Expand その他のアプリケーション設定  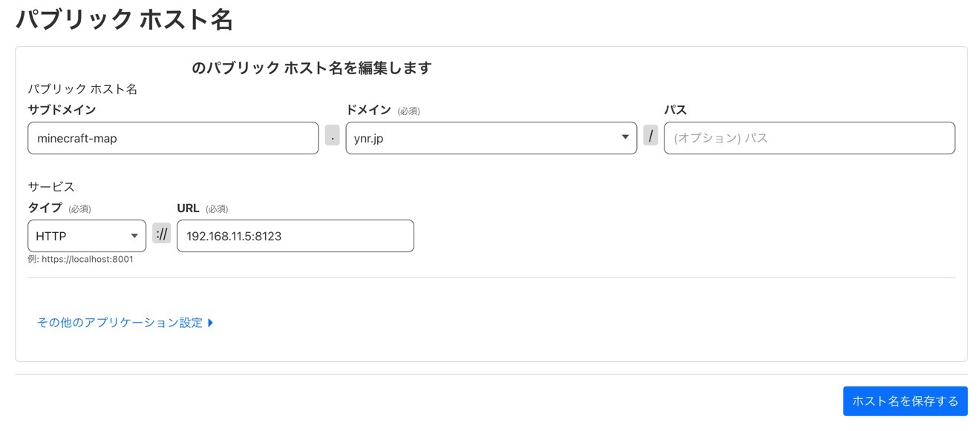[120, 323]
